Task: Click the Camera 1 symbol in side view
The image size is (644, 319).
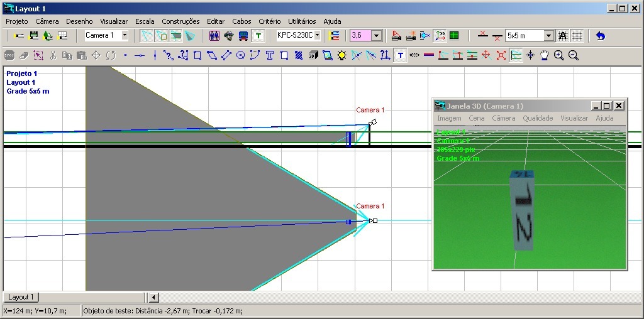Action: 372,122
